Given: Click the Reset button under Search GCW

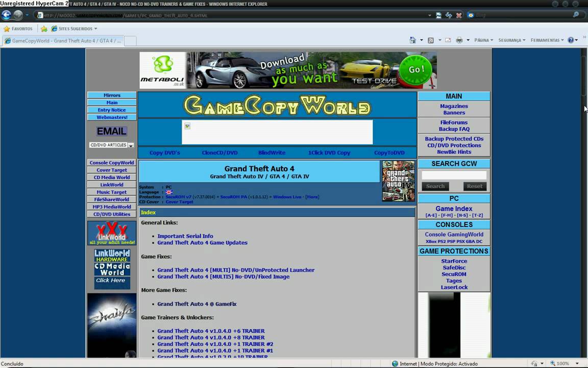Looking at the screenshot, I should click(475, 186).
